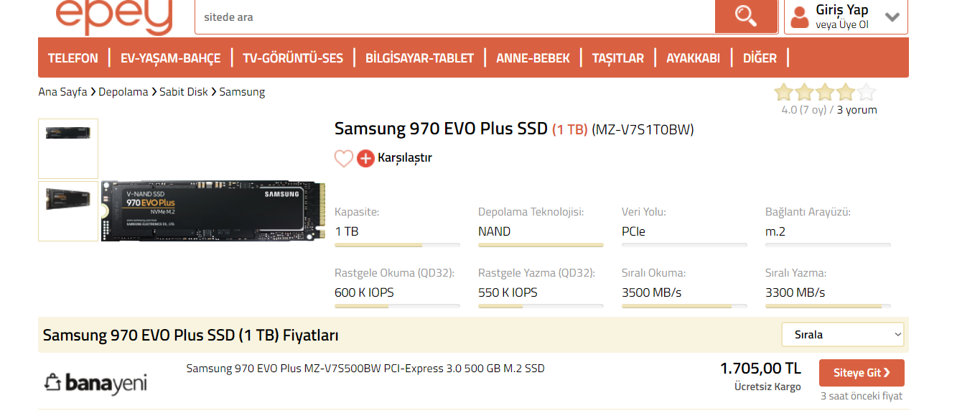This screenshot has width=980, height=416.
Task: Click the Siteye Git button
Action: 862,373
